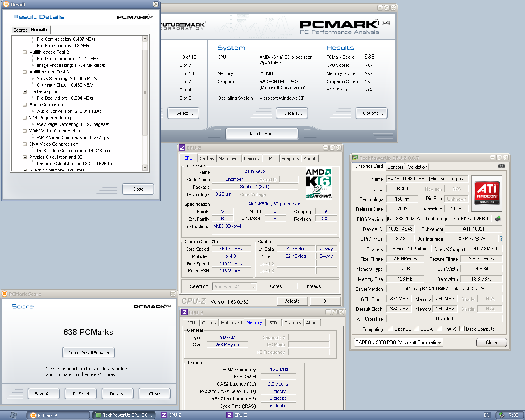Screen dimensions: 525x420
Task: Click the 638 PCMarks score text
Action: [88, 332]
